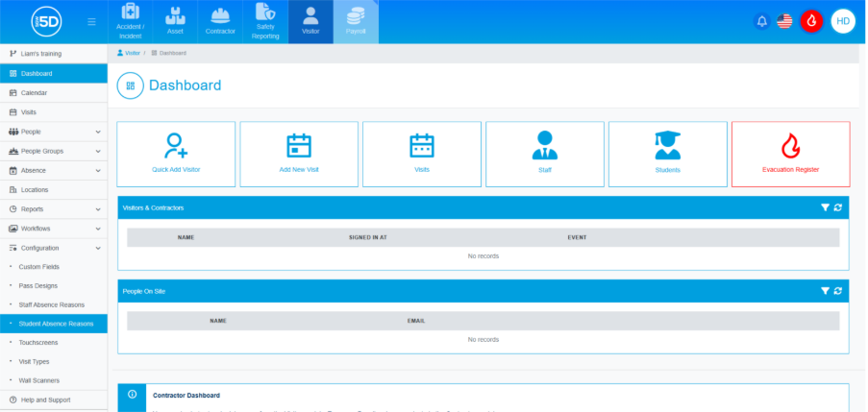Open the US flag language selector
This screenshot has width=868, height=412.
tap(784, 21)
